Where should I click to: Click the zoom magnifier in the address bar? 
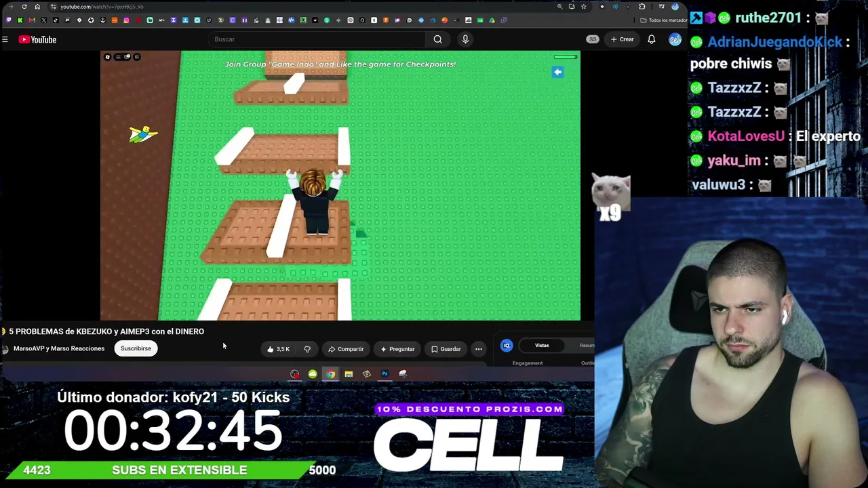click(x=559, y=7)
